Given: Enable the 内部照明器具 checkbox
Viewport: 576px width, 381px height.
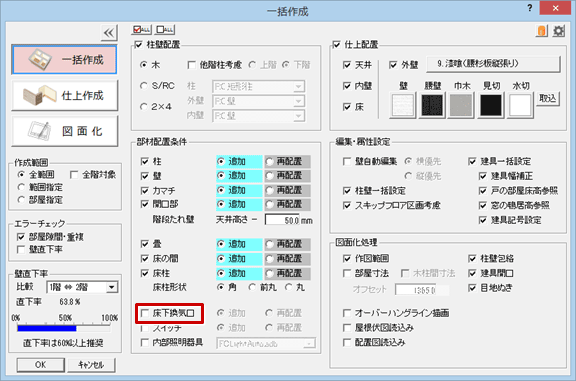Looking at the screenshot, I should [x=145, y=343].
